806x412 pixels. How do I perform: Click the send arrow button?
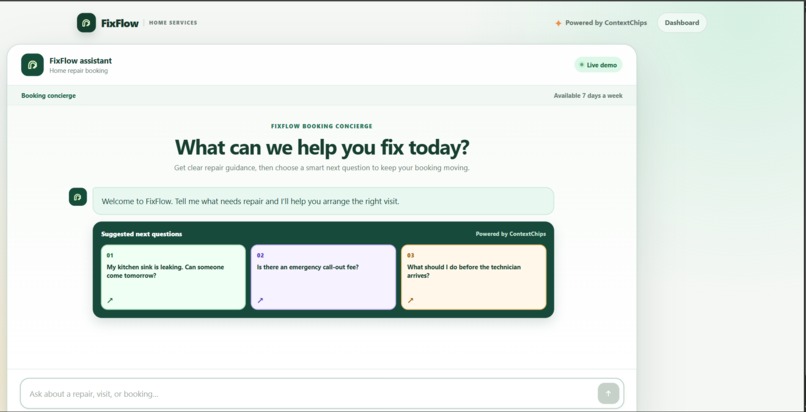click(608, 394)
